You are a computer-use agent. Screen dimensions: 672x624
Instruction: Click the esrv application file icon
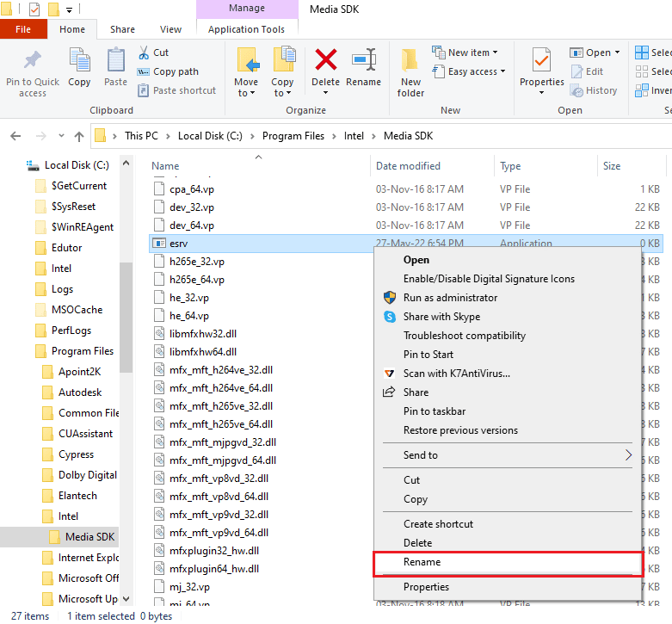(x=159, y=244)
